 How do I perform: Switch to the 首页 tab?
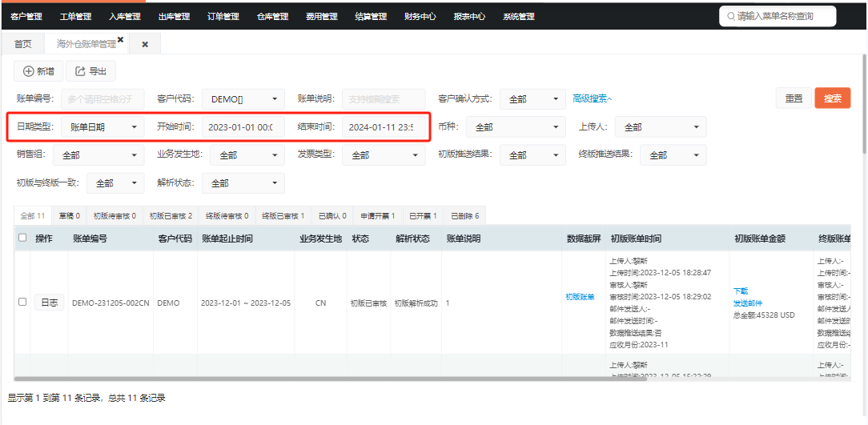point(22,44)
